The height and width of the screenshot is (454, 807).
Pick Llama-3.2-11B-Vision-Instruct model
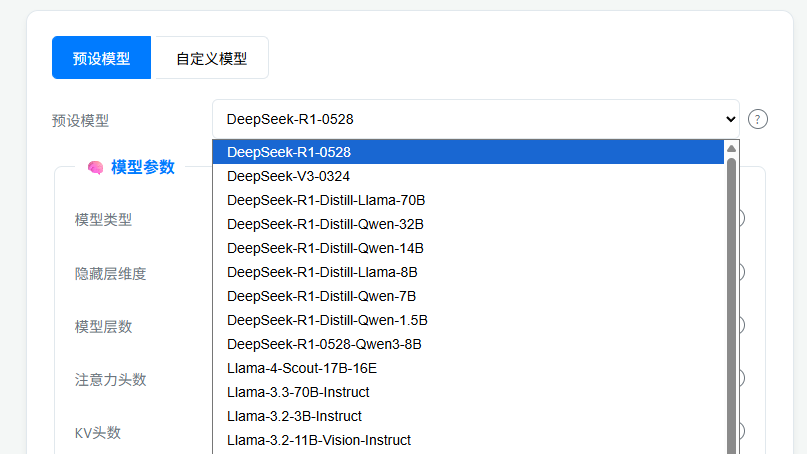coord(468,441)
